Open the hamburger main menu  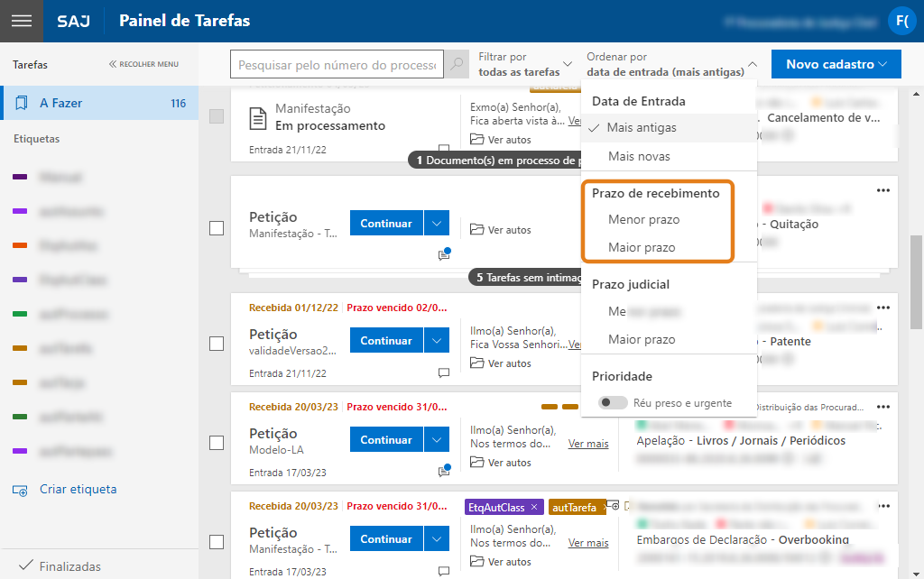[x=21, y=21]
